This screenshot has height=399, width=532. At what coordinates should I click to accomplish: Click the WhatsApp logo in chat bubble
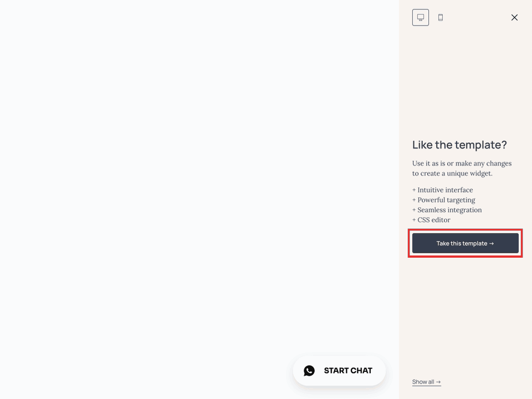pyautogui.click(x=309, y=370)
